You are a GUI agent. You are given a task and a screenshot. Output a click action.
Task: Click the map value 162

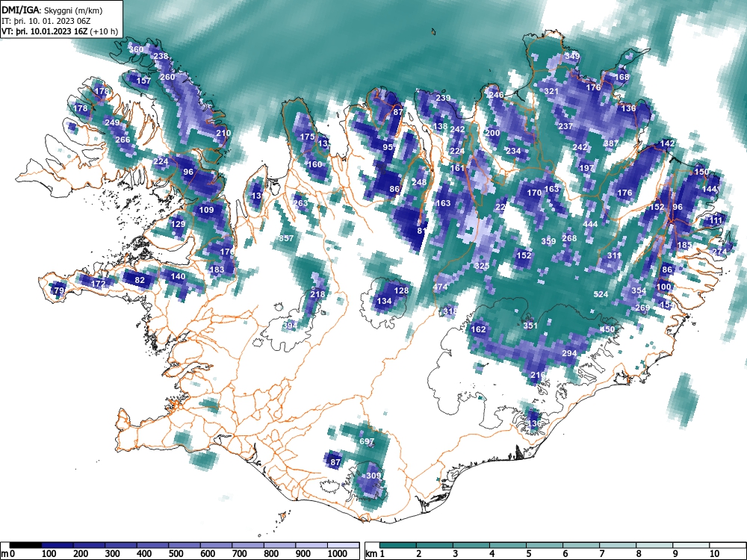click(478, 329)
